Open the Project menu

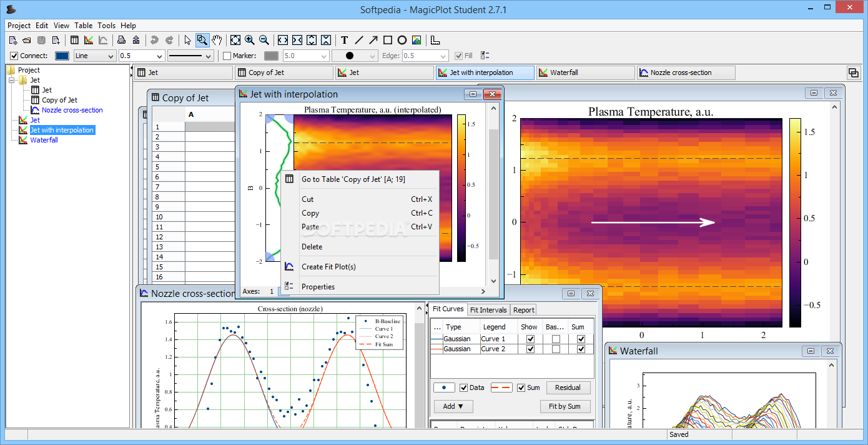19,26
